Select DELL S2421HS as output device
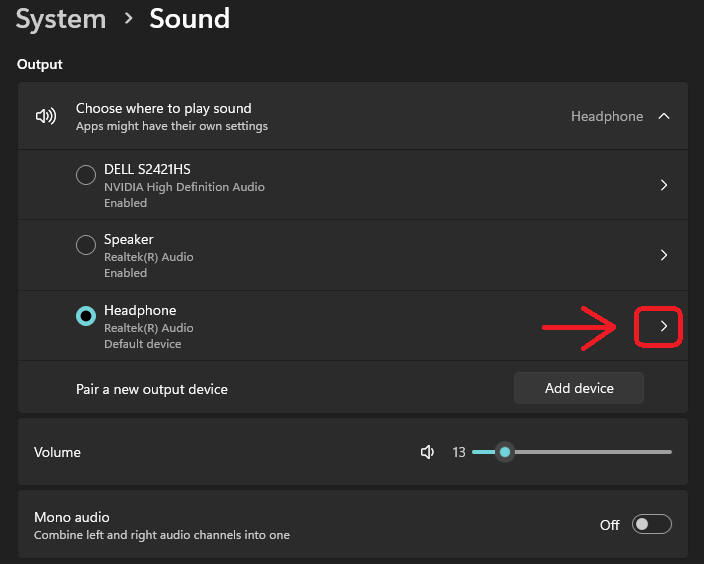The height and width of the screenshot is (564, 704). point(86,175)
